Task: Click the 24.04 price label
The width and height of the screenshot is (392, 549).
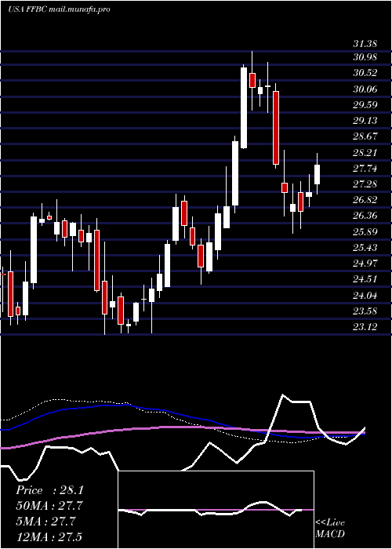Action: click(x=365, y=296)
